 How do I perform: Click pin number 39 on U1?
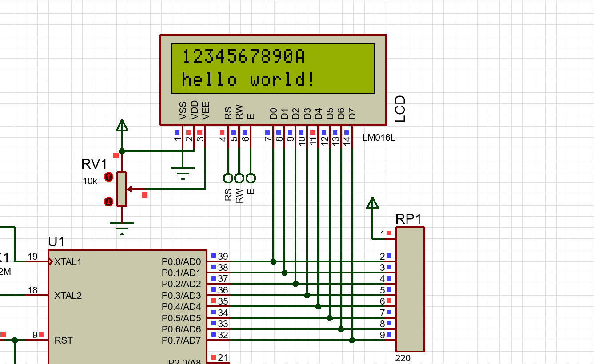223,256
